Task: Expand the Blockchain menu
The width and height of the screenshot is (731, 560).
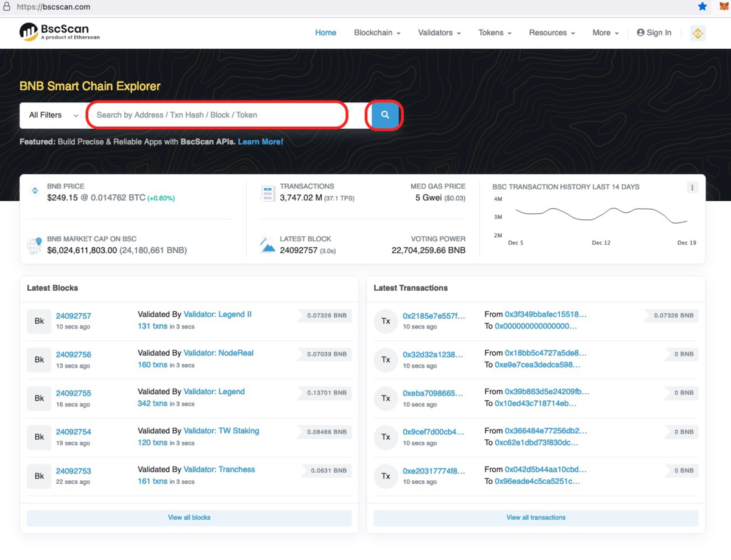Action: click(377, 33)
